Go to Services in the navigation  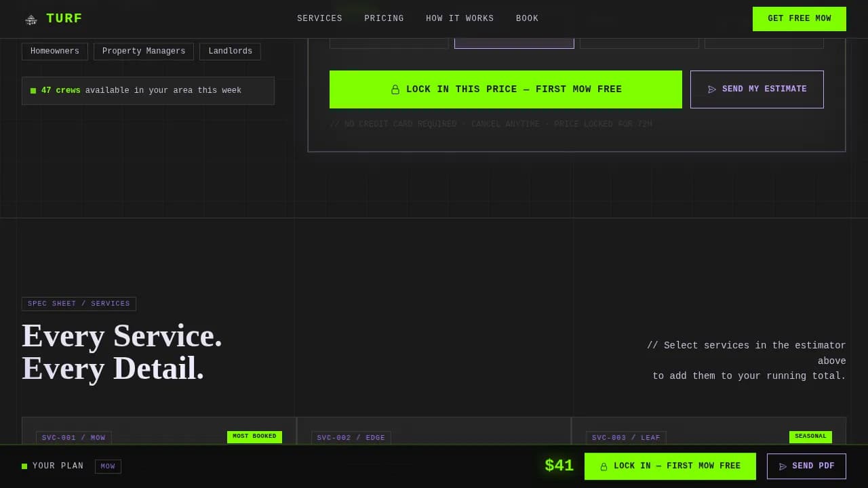coord(319,19)
